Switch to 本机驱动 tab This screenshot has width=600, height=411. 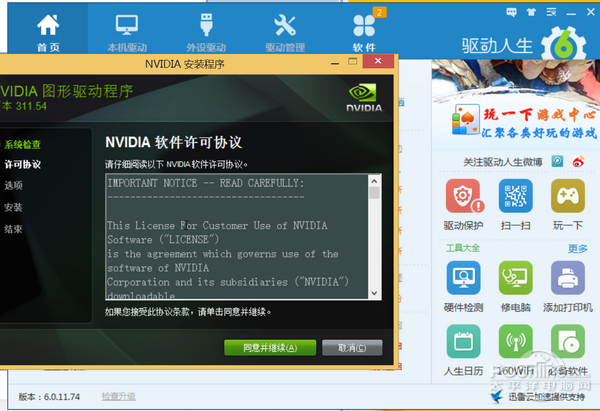click(127, 32)
